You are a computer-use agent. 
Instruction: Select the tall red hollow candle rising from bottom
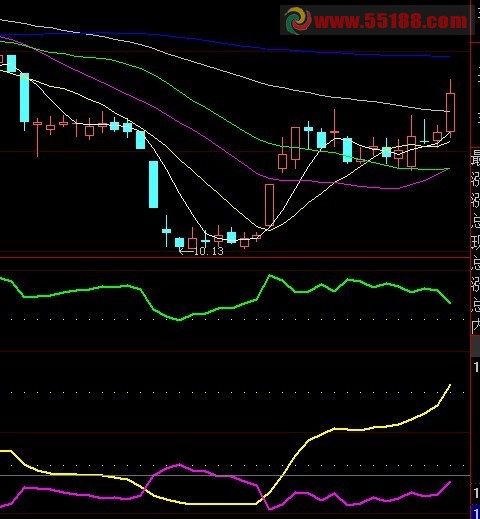point(269,205)
